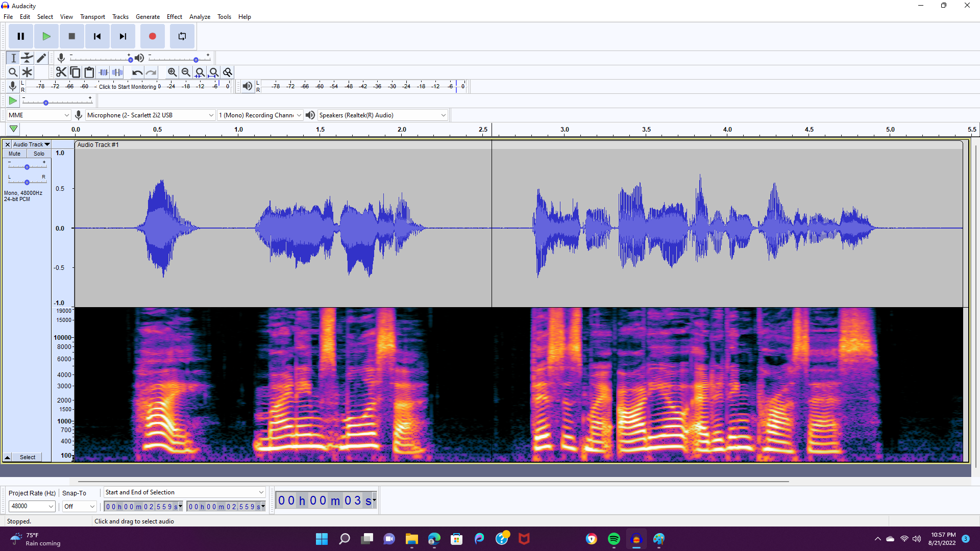Activate the Multi-tool mode
980x551 pixels.
click(27, 72)
